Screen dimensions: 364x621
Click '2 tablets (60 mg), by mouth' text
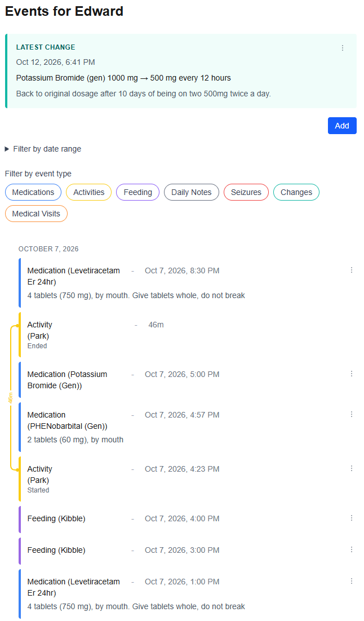coord(76,440)
